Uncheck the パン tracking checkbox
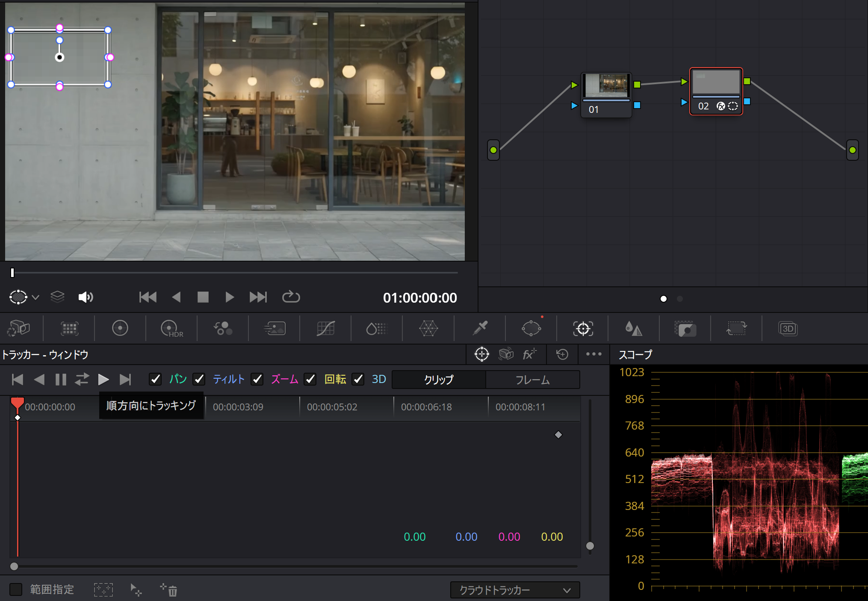Screen dimensions: 868x601 (155, 379)
